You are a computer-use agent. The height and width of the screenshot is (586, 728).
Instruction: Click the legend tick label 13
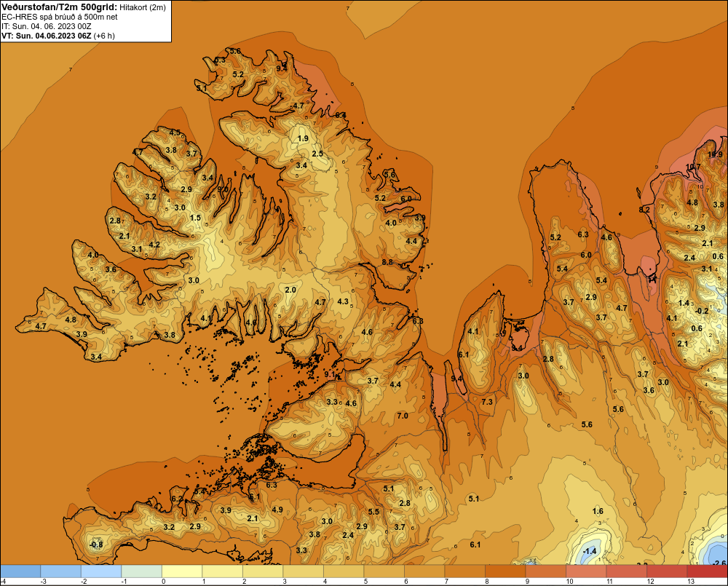[691, 582]
